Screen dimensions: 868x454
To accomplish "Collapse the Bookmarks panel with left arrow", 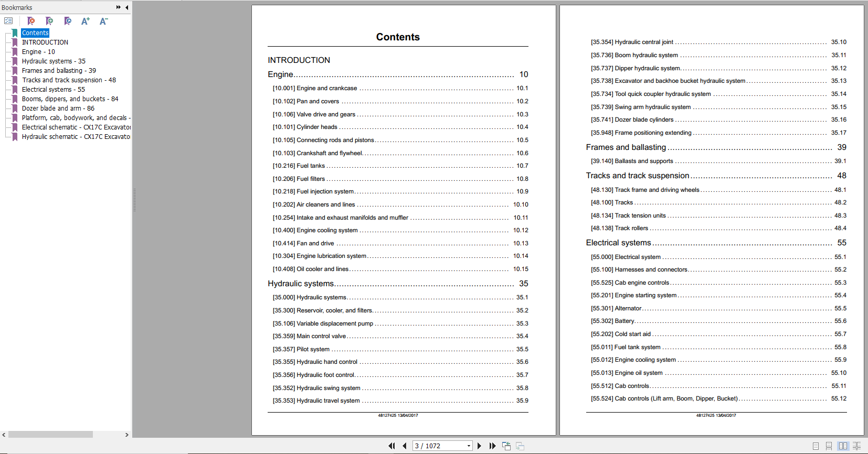I will tap(126, 7).
